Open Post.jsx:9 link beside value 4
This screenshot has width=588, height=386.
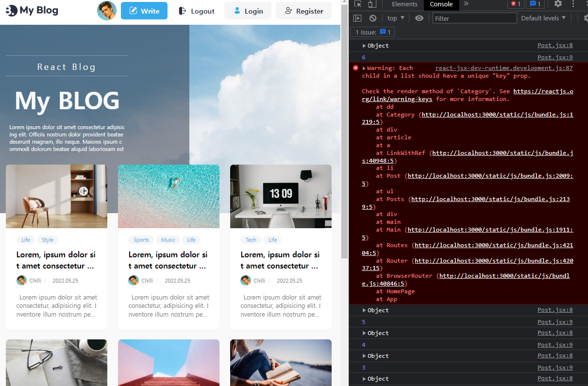coord(555,345)
